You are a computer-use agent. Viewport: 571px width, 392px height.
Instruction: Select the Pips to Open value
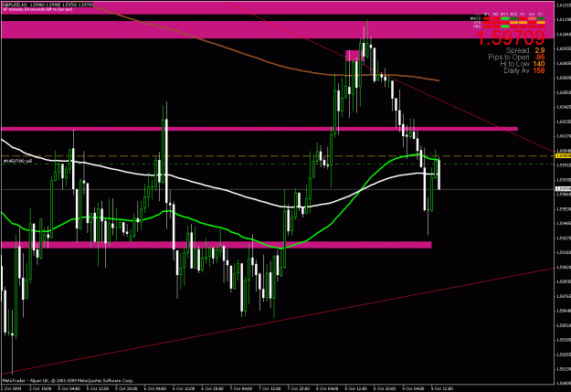540,58
